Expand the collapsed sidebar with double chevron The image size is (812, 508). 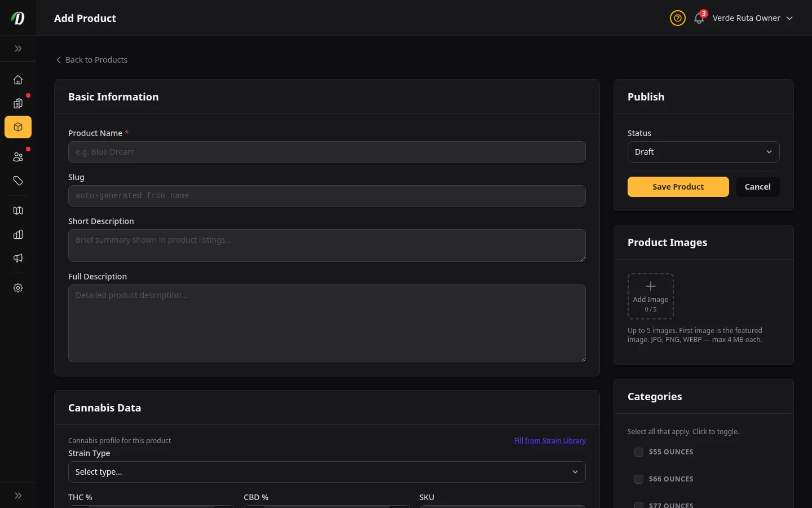18,49
